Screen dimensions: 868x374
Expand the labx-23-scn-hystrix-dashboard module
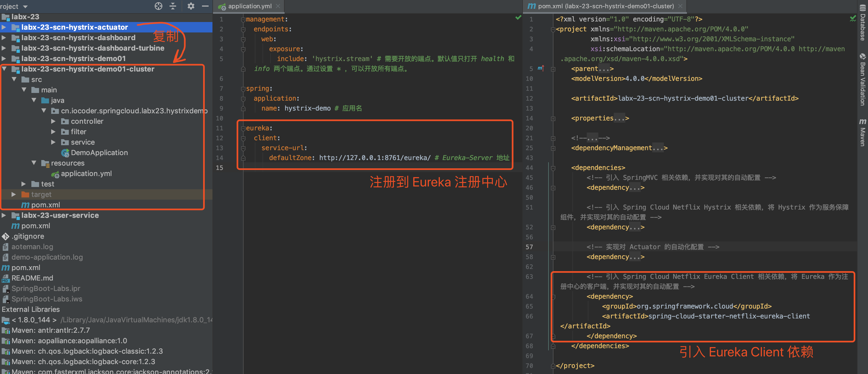tap(4, 38)
